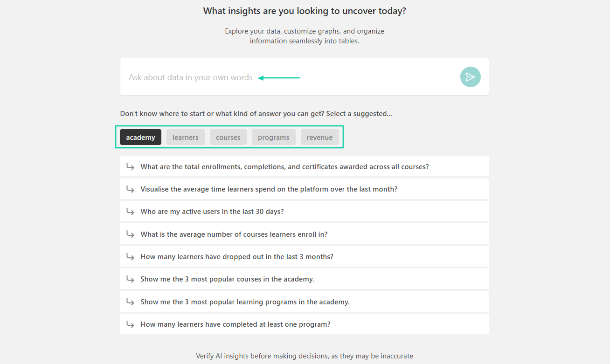Select learners dropped out in 3 months question
610x364 pixels.
[x=305, y=256]
